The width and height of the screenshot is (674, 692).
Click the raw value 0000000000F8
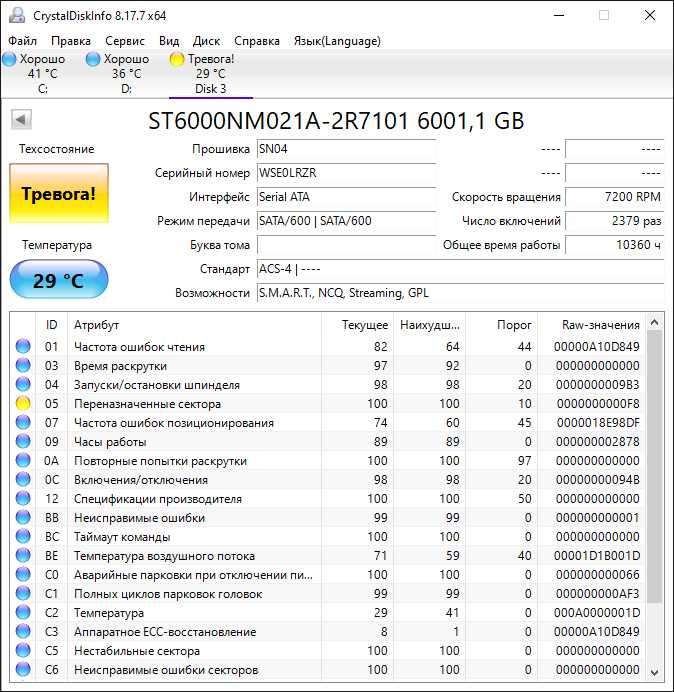coord(598,404)
